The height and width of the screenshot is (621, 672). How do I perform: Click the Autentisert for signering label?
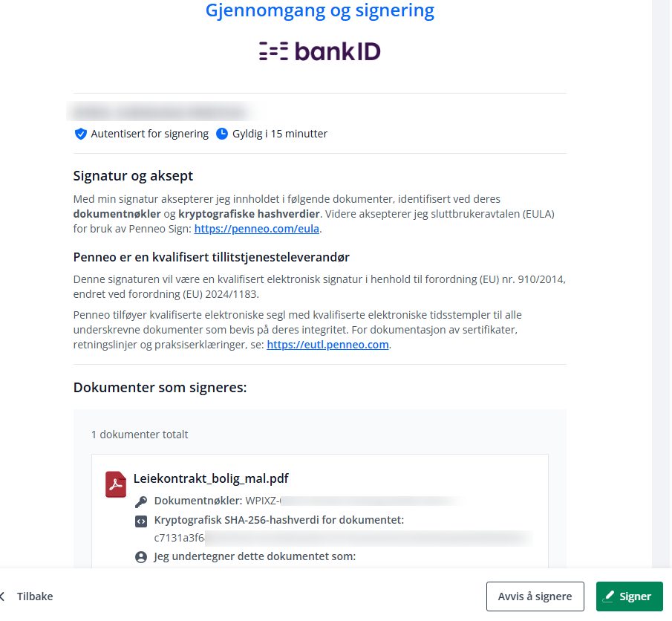[x=149, y=134]
